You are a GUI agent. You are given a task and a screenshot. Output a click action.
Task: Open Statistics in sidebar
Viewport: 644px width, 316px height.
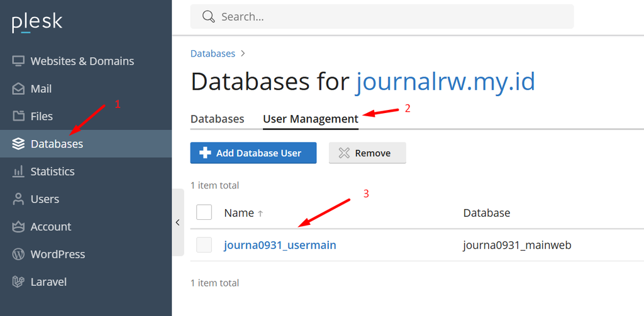click(x=86, y=172)
